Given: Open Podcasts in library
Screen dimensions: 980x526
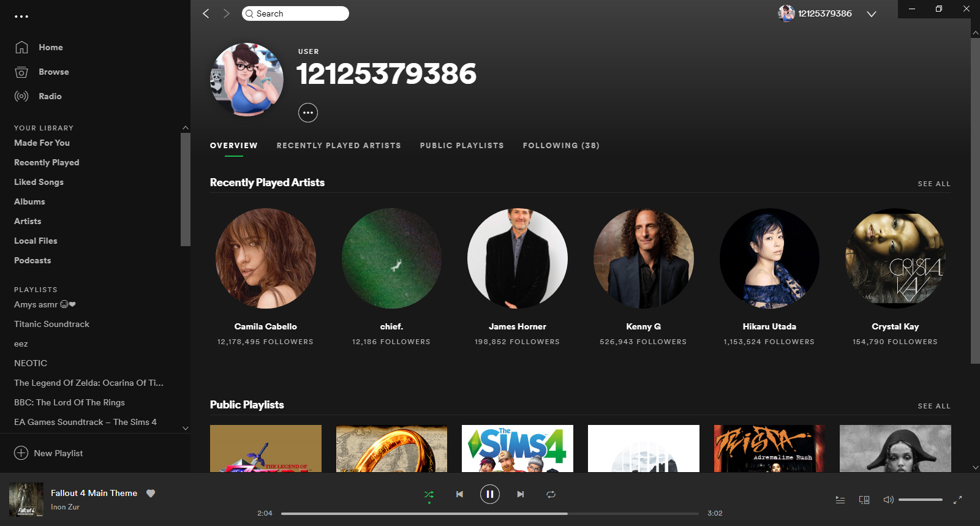Looking at the screenshot, I should coord(32,260).
